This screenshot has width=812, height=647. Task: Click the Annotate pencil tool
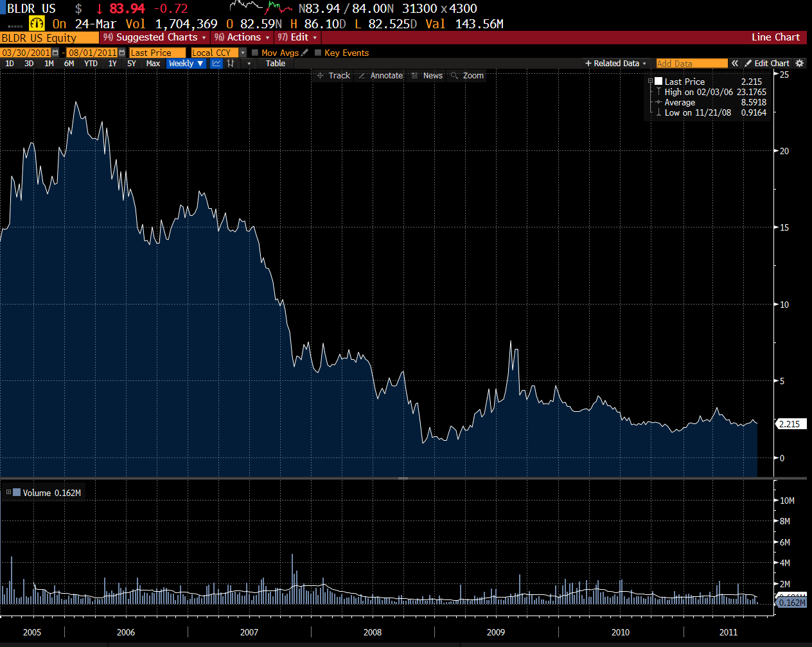(x=380, y=75)
